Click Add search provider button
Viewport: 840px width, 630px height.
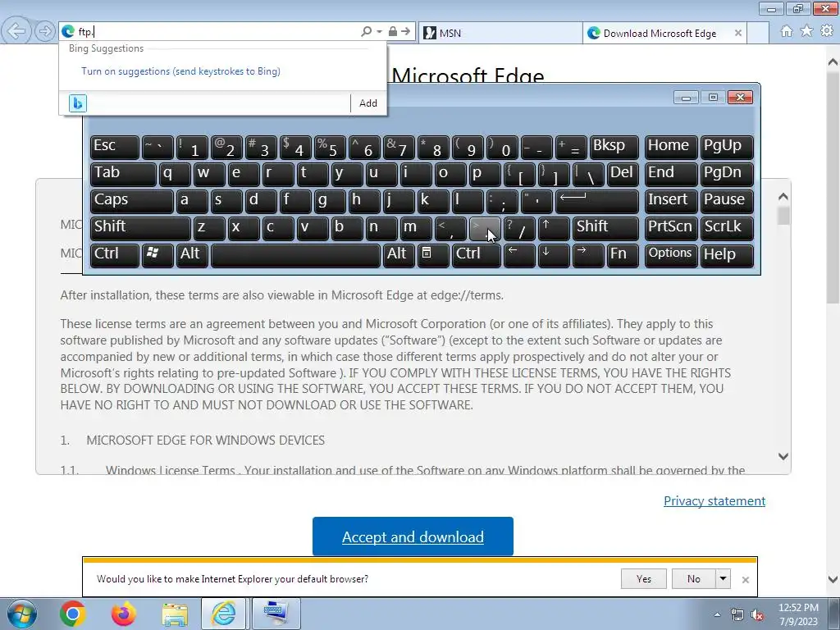point(368,103)
